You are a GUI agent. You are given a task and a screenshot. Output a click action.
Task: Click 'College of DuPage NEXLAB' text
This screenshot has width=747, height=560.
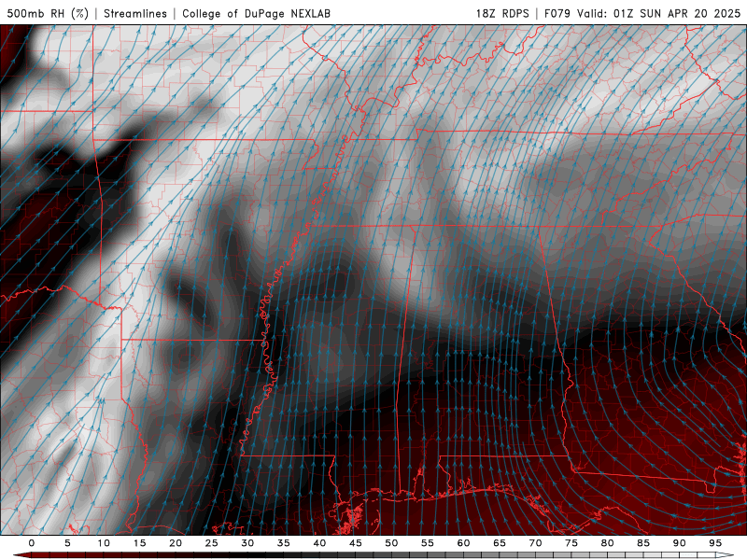(256, 13)
